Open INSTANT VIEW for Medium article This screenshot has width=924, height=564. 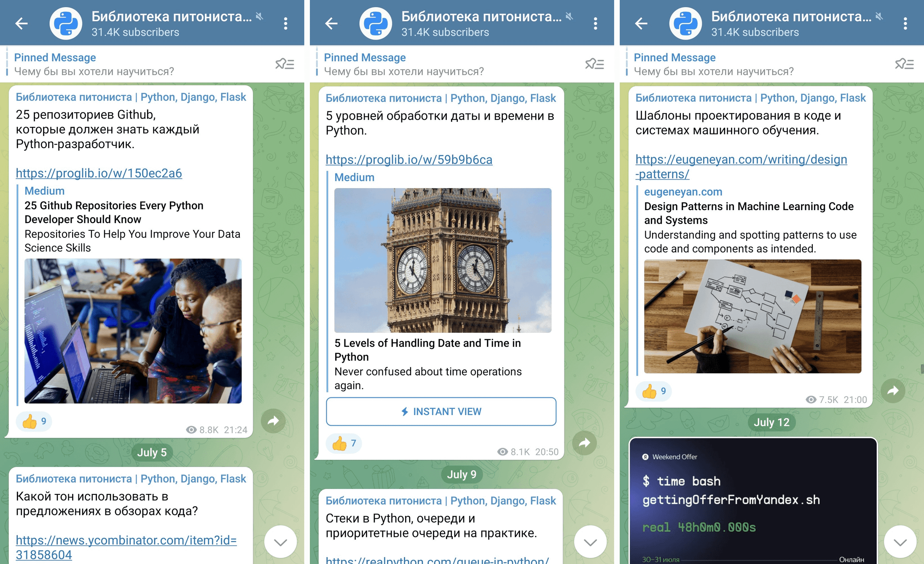(441, 411)
